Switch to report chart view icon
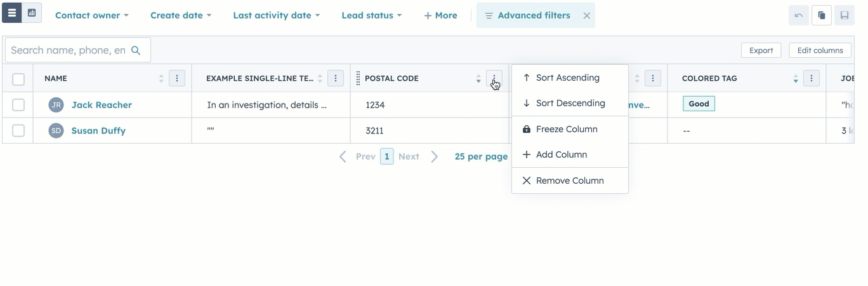Image resolution: width=868 pixels, height=286 pixels. pyautogui.click(x=32, y=13)
